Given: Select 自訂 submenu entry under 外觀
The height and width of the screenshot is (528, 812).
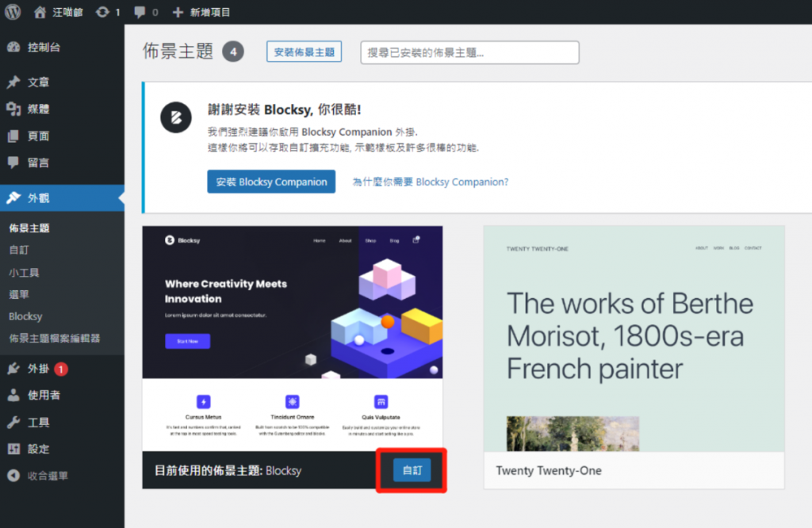Looking at the screenshot, I should point(19,250).
